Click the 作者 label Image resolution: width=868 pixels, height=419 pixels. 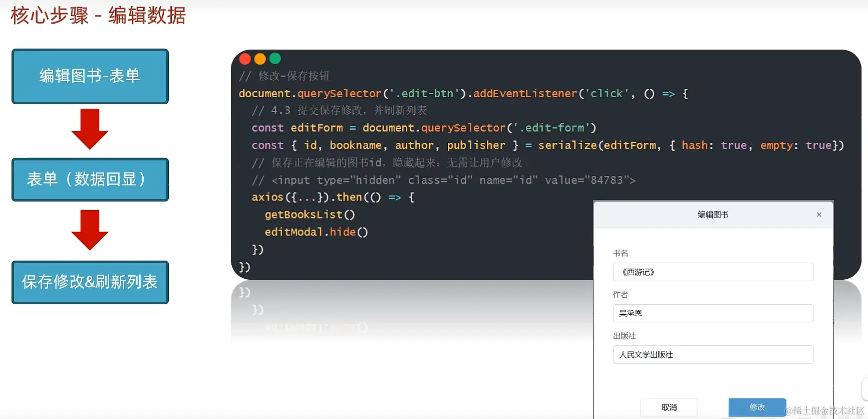[x=621, y=295]
